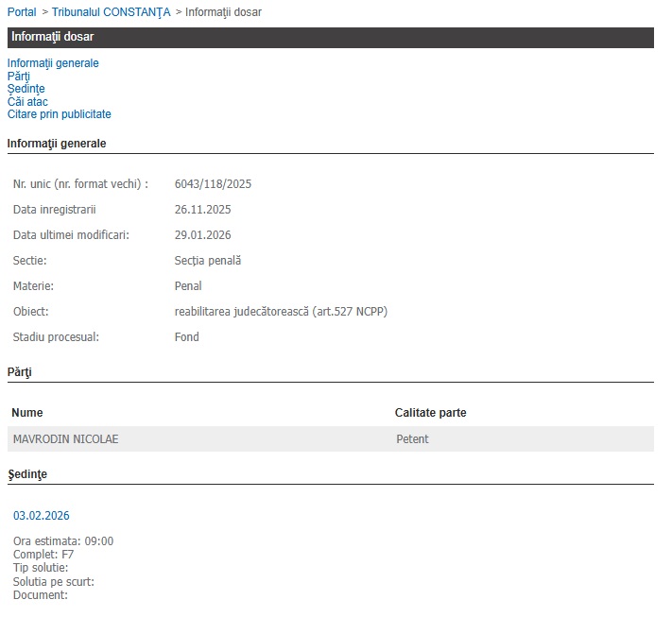Click the reabilitarea judecătorească object text
The height and width of the screenshot is (617, 672).
point(281,311)
